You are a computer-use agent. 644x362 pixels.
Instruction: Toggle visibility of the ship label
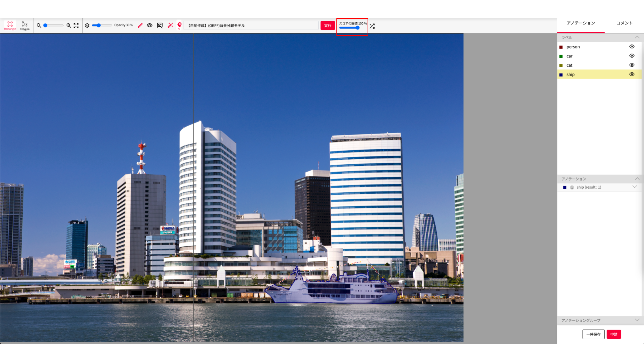pyautogui.click(x=632, y=74)
